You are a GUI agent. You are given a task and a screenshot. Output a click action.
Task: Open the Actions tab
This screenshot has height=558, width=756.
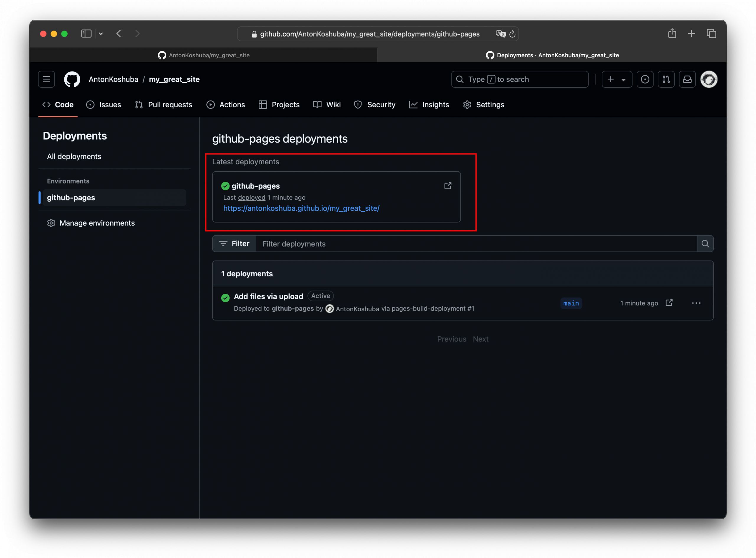tap(225, 105)
